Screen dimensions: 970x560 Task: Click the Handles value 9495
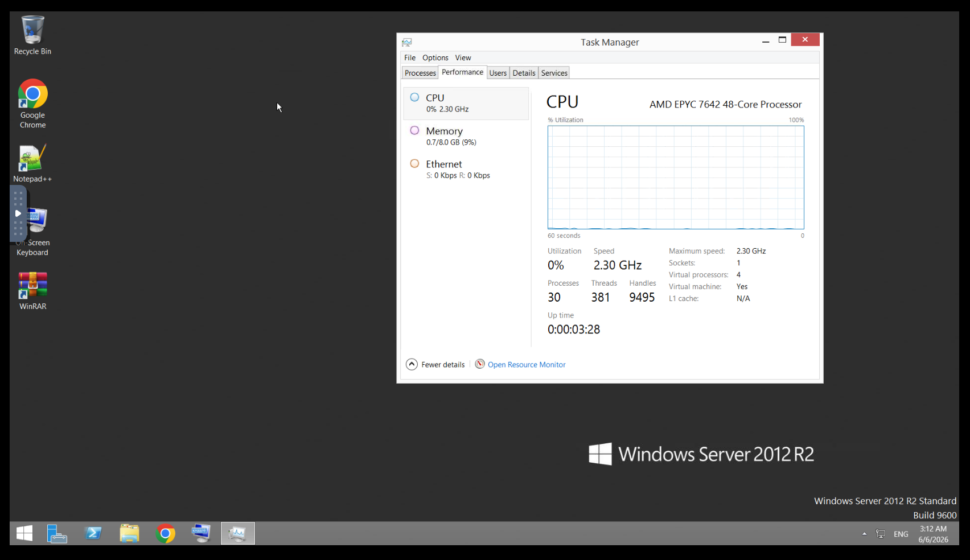click(x=642, y=297)
